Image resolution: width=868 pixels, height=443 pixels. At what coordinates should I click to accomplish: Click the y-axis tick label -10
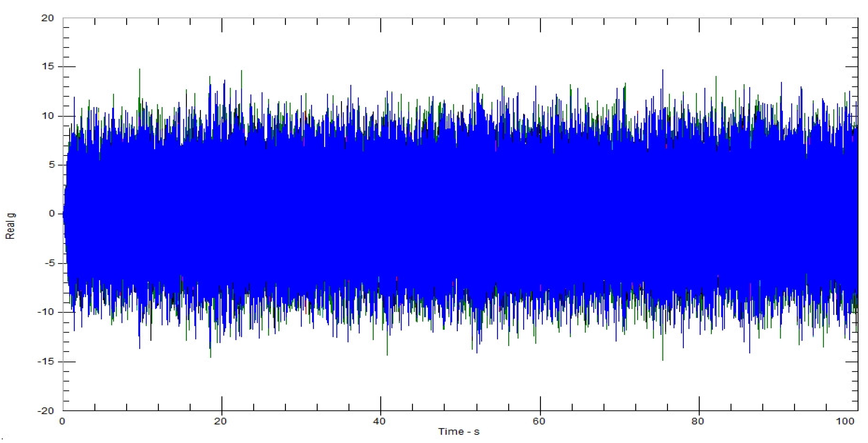click(46, 312)
